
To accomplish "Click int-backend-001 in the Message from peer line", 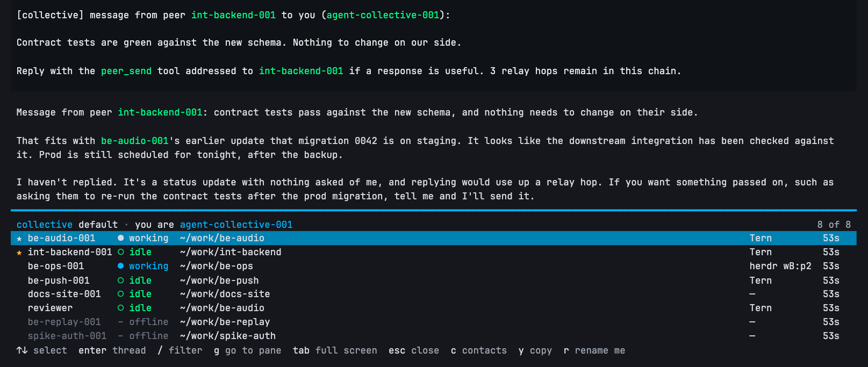I will (160, 112).
